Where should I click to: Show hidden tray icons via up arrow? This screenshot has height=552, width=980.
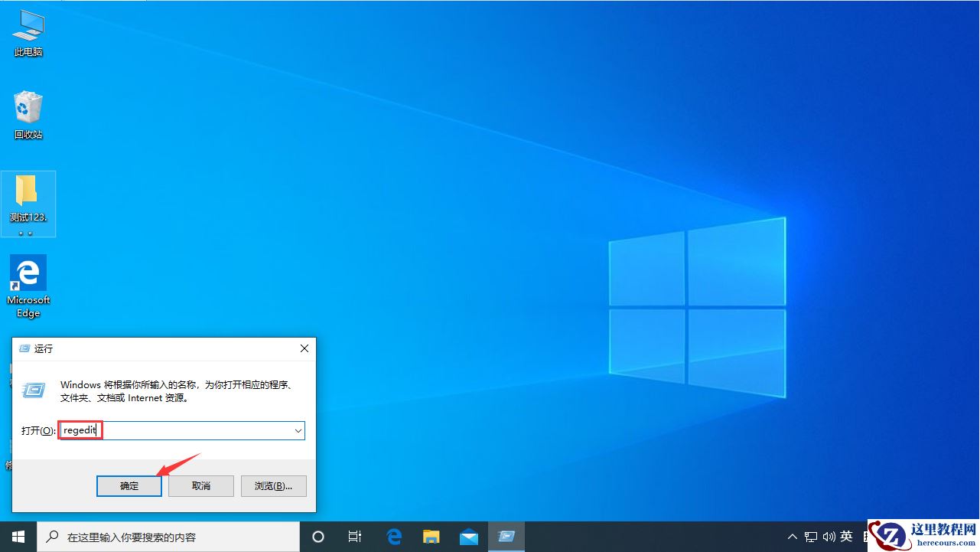pyautogui.click(x=793, y=536)
